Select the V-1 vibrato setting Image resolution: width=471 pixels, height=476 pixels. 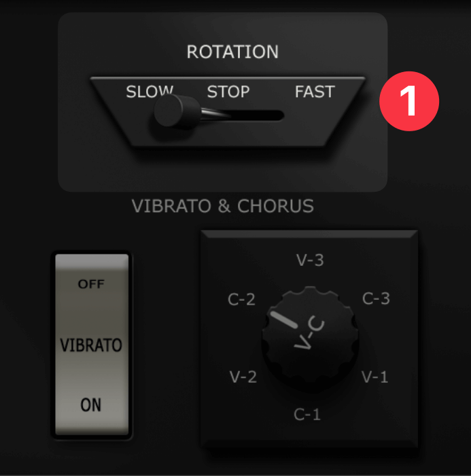pyautogui.click(x=374, y=377)
